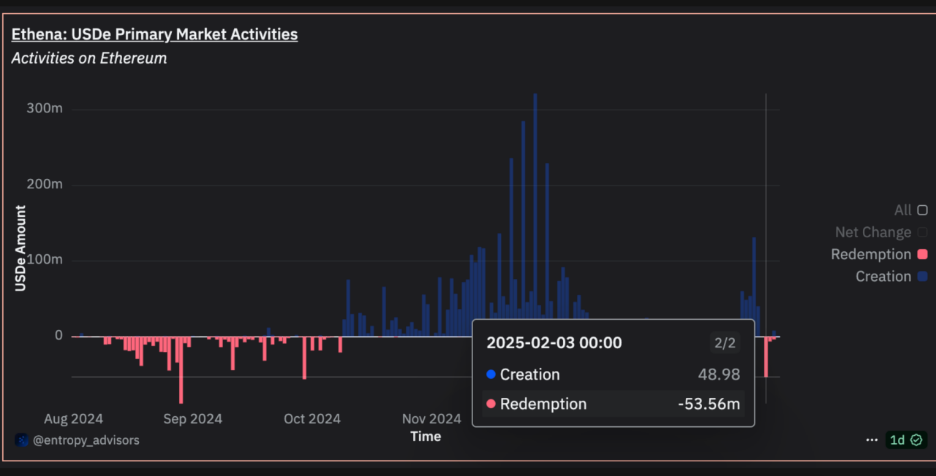Click the entropy_advisors avatar icon
936x476 pixels.
(22, 440)
